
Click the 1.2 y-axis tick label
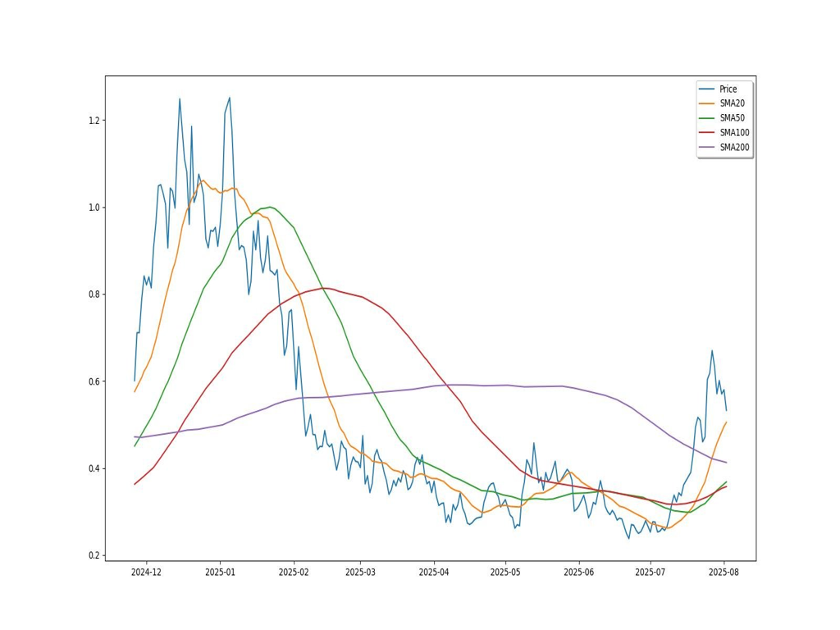93,121
